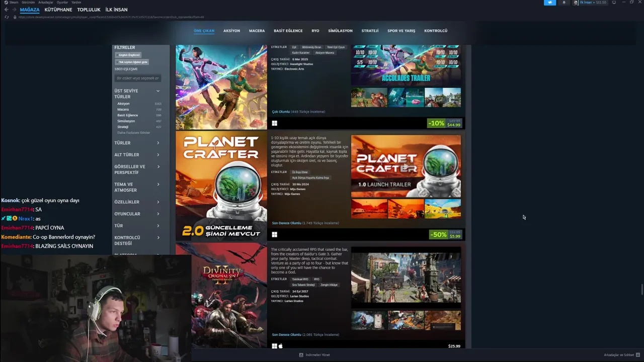Click the -10% $44.99 price button

point(444,123)
